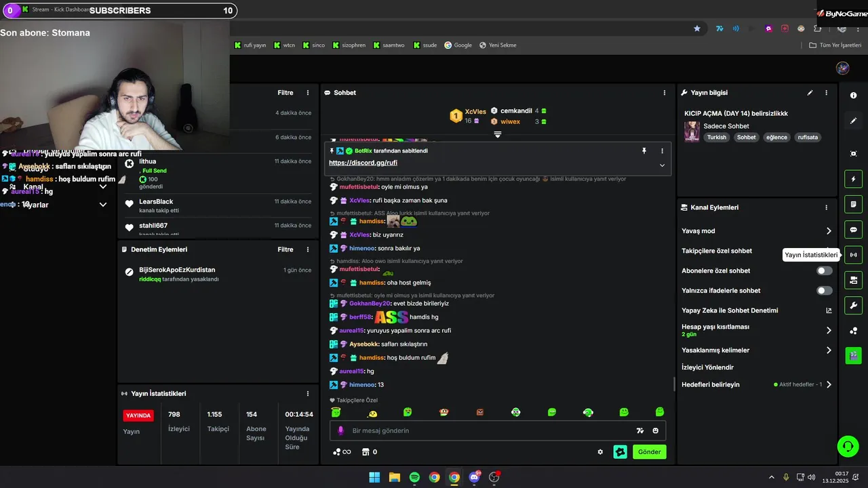This screenshot has width=868, height=488.
Task: Open the info icon in right sidebar
Action: [853, 96]
